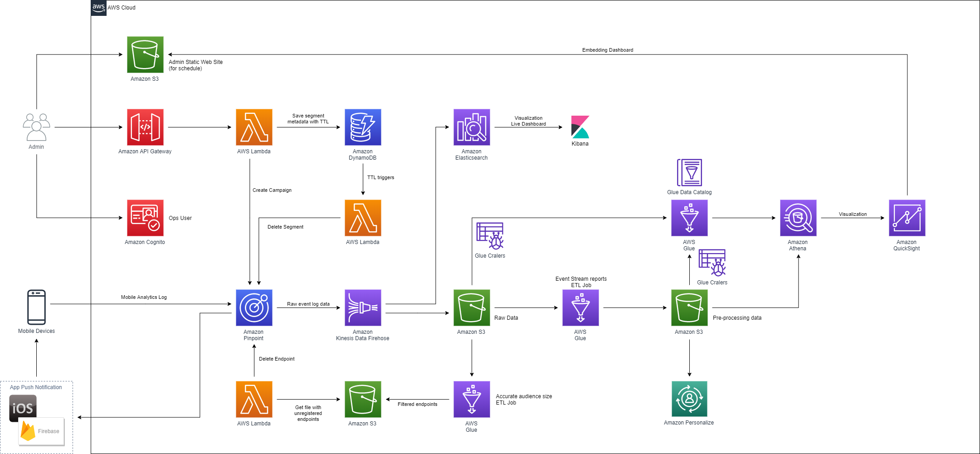Select the "Create Campaign" label
Image resolution: width=980 pixels, height=454 pixels.
[x=272, y=190]
